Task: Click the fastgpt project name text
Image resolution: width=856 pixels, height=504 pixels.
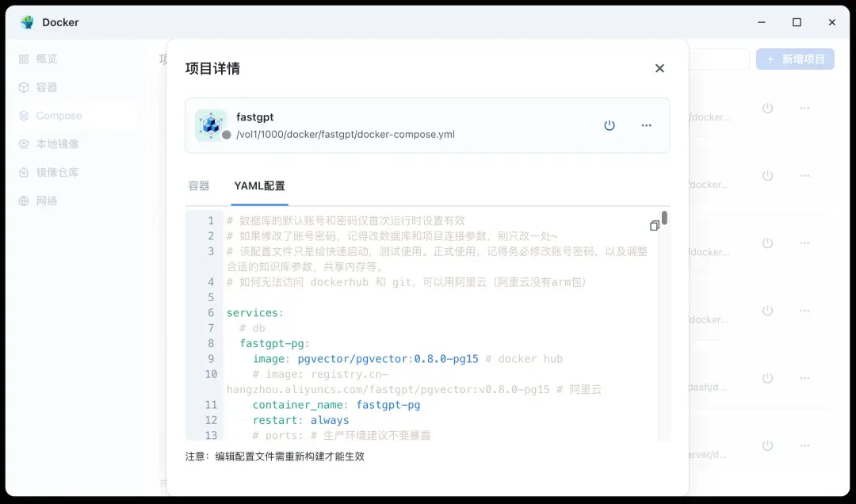Action: click(255, 116)
